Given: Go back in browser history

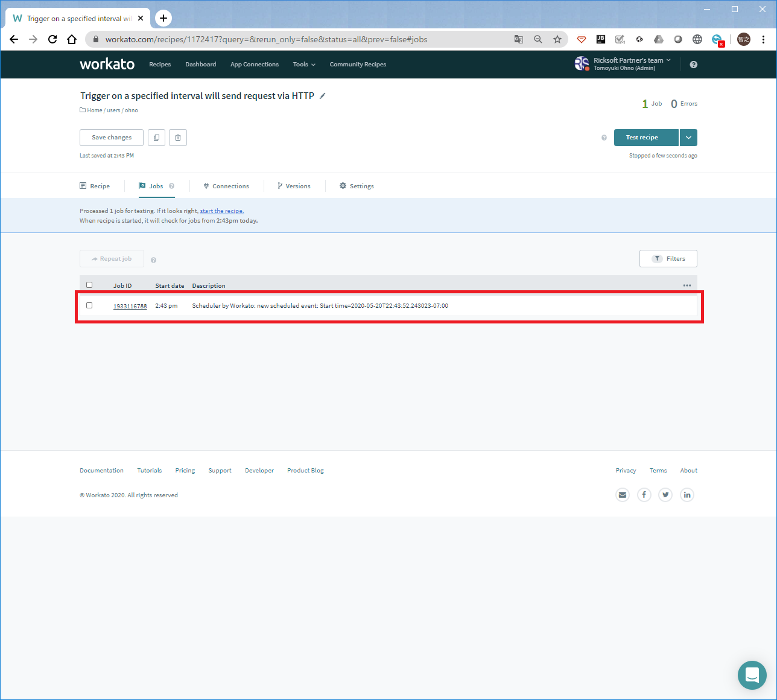Looking at the screenshot, I should (14, 39).
